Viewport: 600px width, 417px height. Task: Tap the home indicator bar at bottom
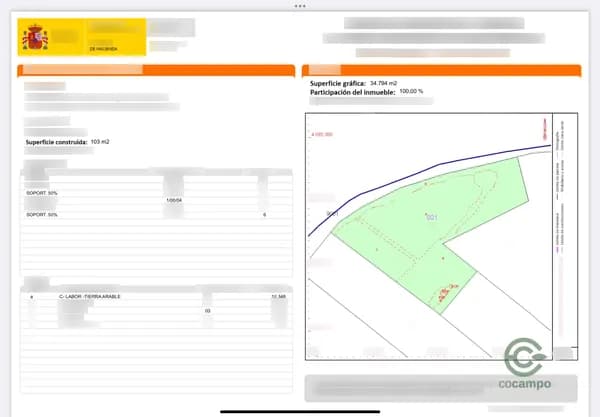point(299,409)
